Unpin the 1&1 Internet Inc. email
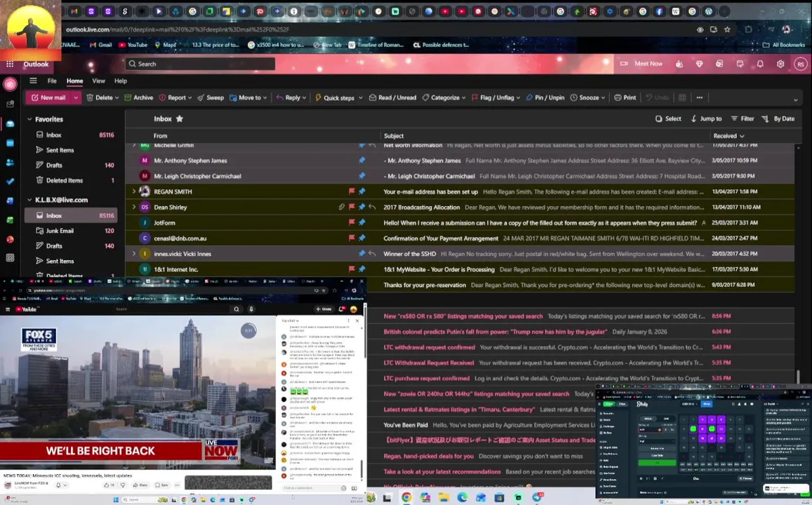The width and height of the screenshot is (812, 505). pos(361,269)
